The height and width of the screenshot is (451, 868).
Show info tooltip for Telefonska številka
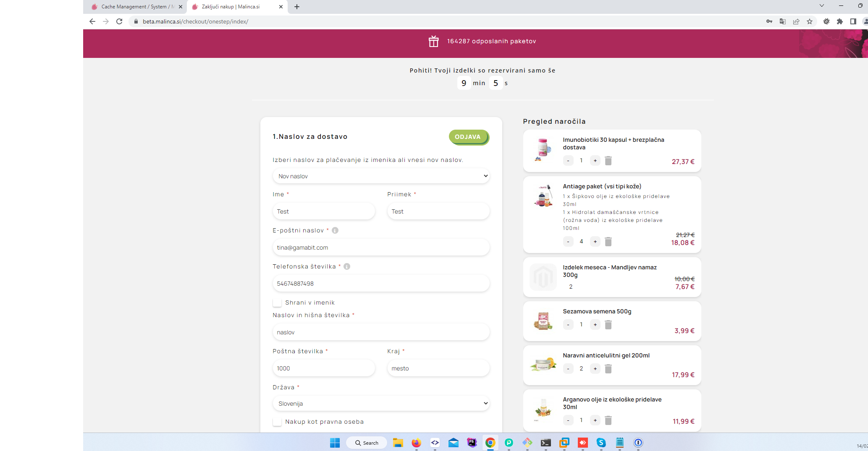(347, 266)
